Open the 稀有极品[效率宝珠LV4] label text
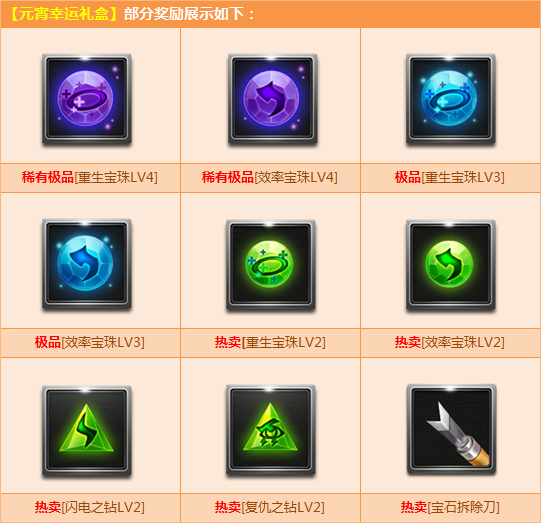The width and height of the screenshot is (541, 523). (269, 177)
